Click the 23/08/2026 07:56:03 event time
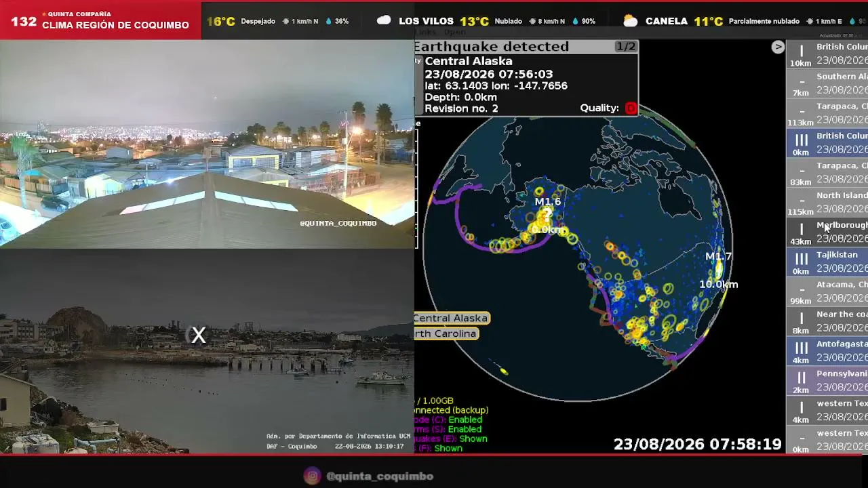This screenshot has width=868, height=488. point(488,74)
